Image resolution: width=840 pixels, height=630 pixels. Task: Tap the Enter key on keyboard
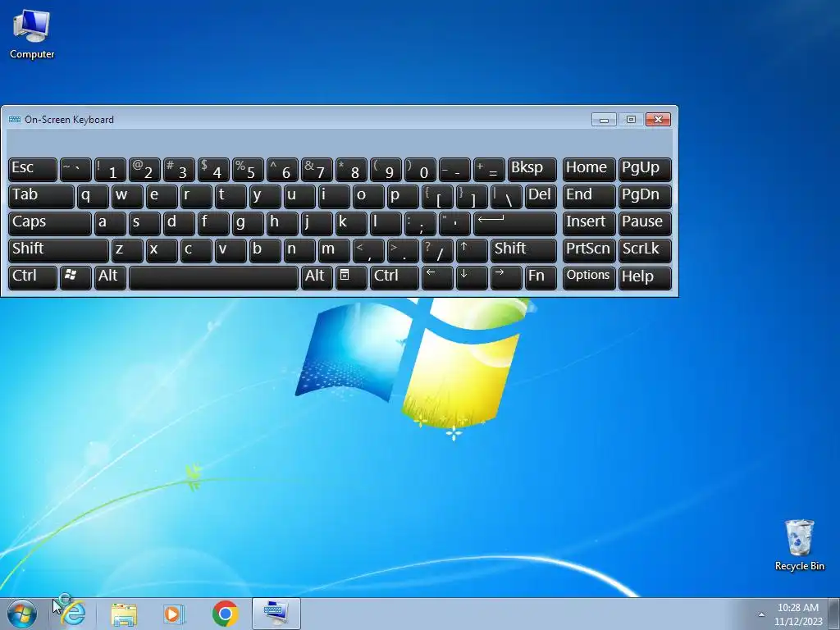pyautogui.click(x=515, y=223)
